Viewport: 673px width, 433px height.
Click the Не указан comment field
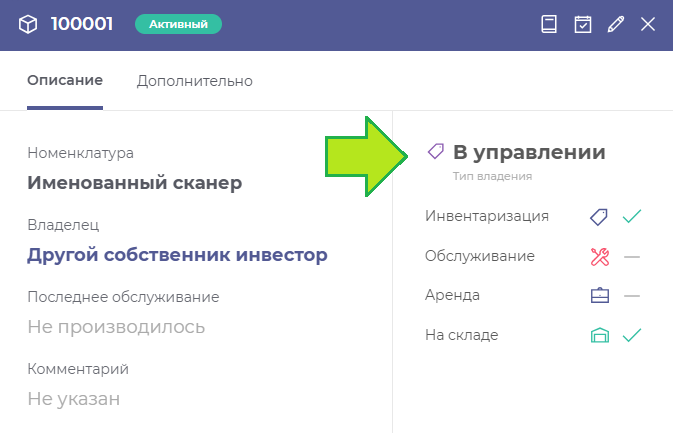pos(74,399)
